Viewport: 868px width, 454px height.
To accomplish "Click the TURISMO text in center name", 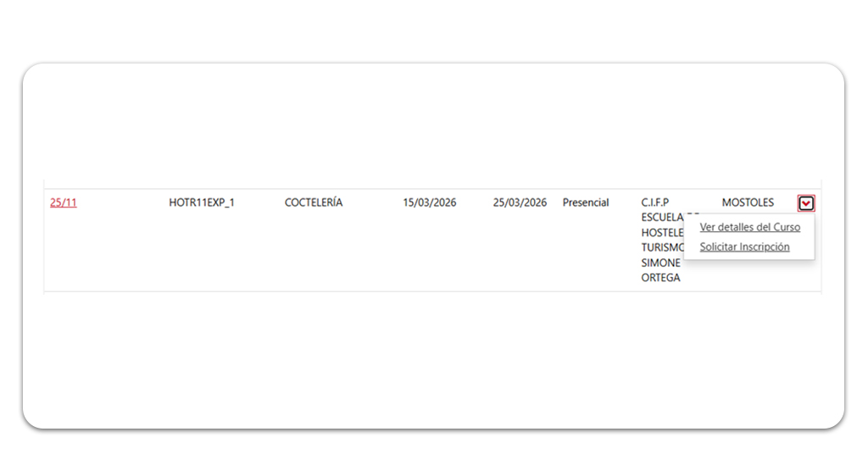I will (x=662, y=247).
